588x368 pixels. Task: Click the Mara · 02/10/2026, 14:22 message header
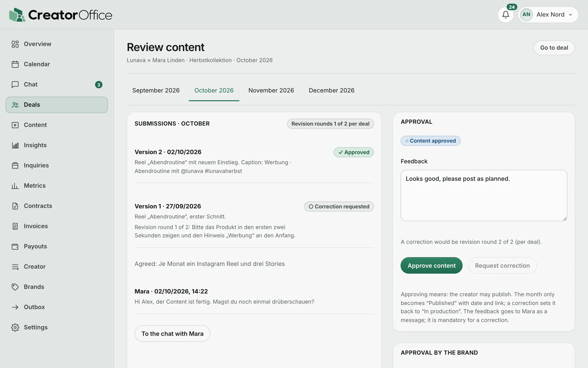(171, 291)
